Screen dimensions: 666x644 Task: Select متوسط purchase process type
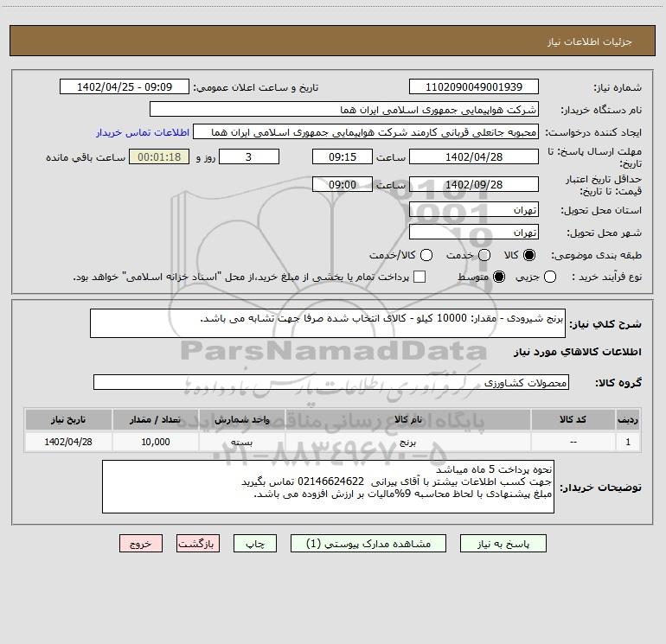[x=499, y=277]
